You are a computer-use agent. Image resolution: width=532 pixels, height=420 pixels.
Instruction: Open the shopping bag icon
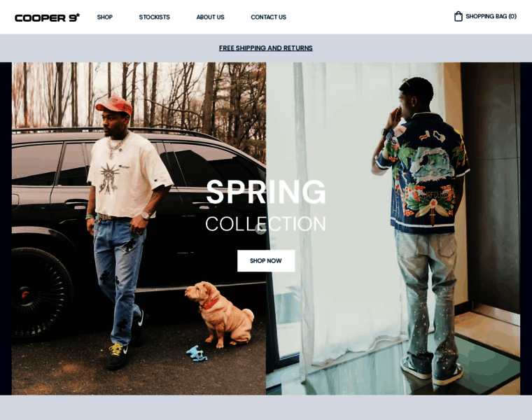pyautogui.click(x=458, y=16)
